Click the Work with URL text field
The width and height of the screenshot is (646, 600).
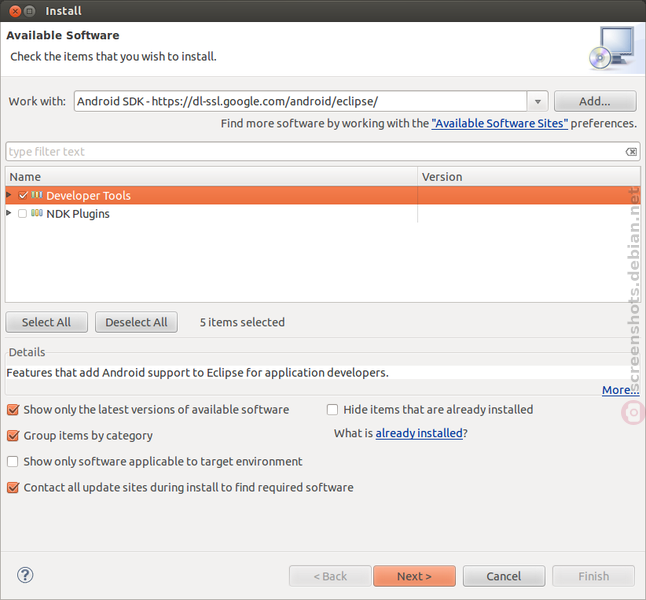click(x=301, y=101)
